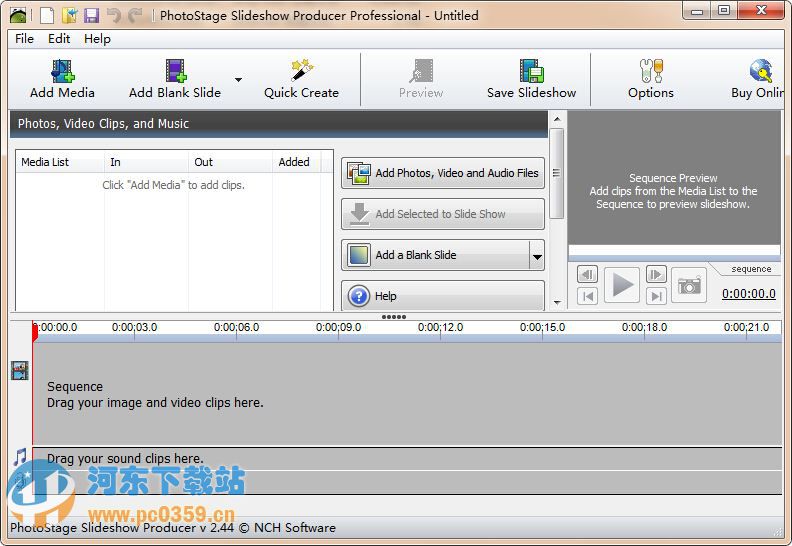This screenshot has height=546, width=792.
Task: Jump to the end of the sequence
Action: click(x=656, y=296)
